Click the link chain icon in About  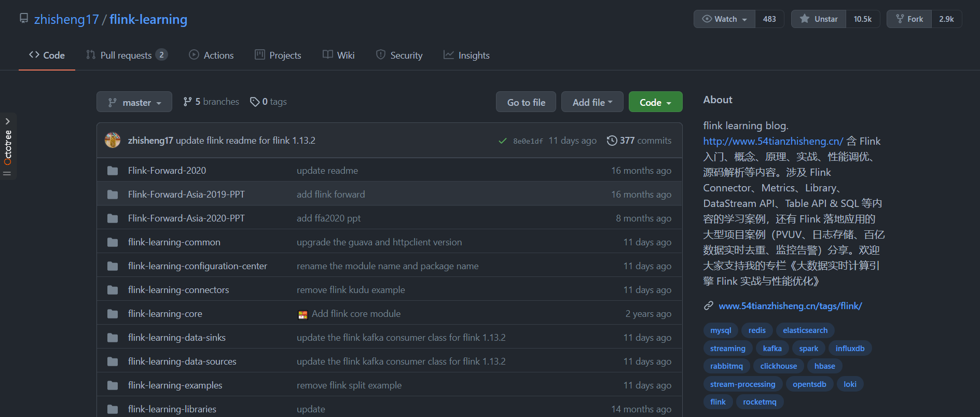click(x=708, y=306)
